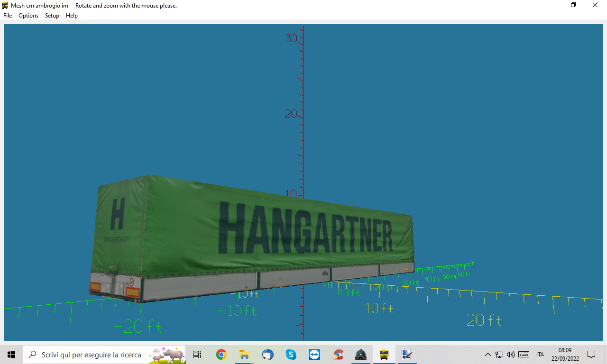Open Thunderbird from the taskbar

[x=267, y=355]
